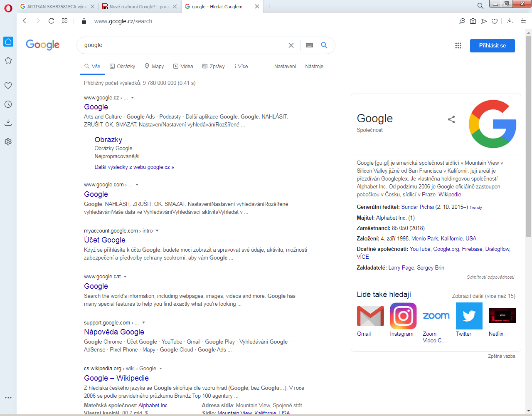Open the Google apps grid

pyautogui.click(x=458, y=46)
